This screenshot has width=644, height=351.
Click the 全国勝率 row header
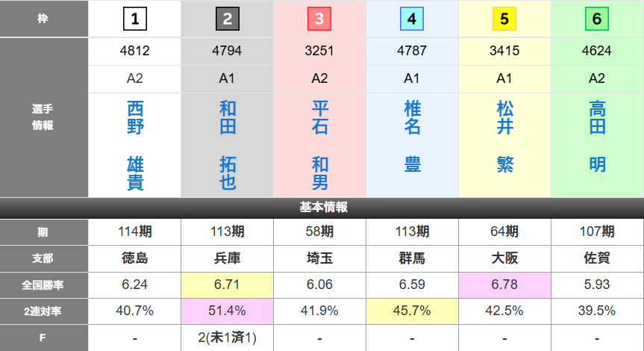44,284
